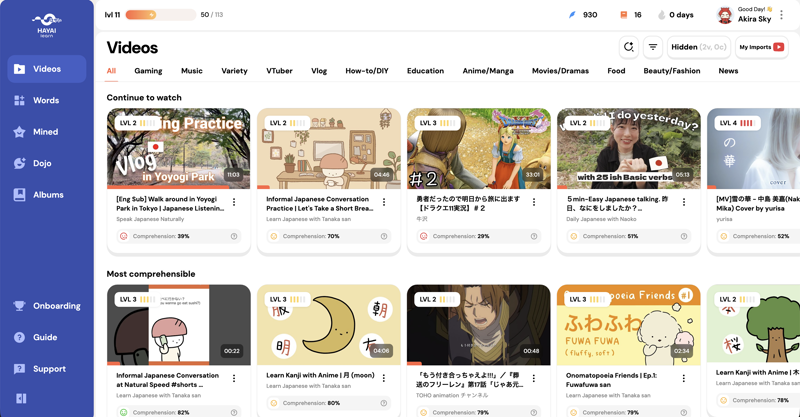
Task: Open options for ドラクエ11実況 #2 video
Action: 534,203
